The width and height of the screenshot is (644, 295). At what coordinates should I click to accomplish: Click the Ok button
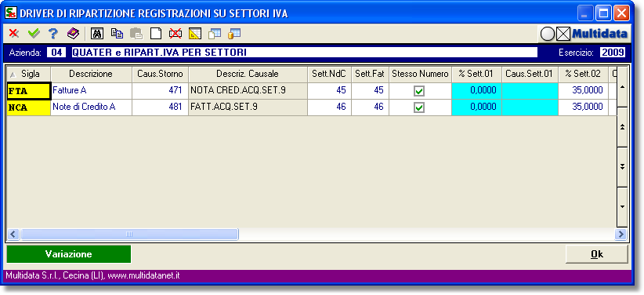596,254
